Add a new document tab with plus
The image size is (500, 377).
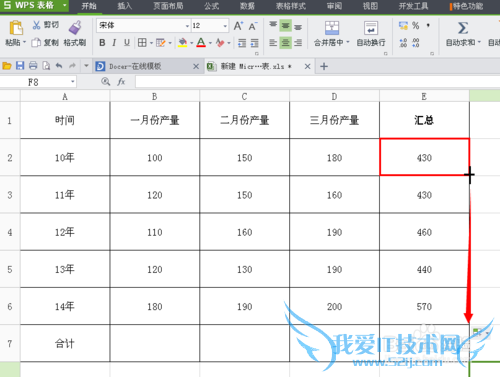(324, 66)
